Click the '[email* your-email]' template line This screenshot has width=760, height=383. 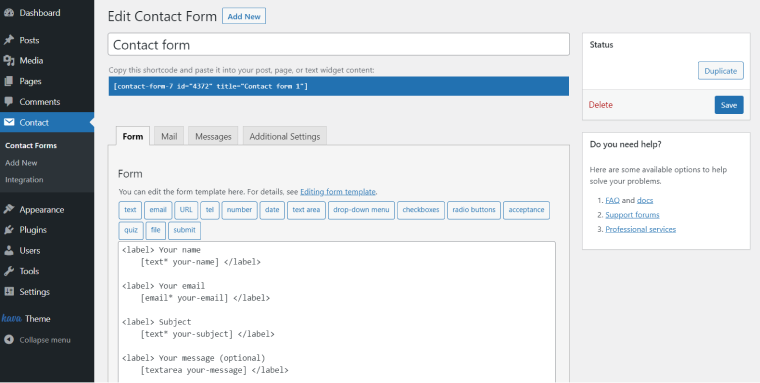(205, 298)
